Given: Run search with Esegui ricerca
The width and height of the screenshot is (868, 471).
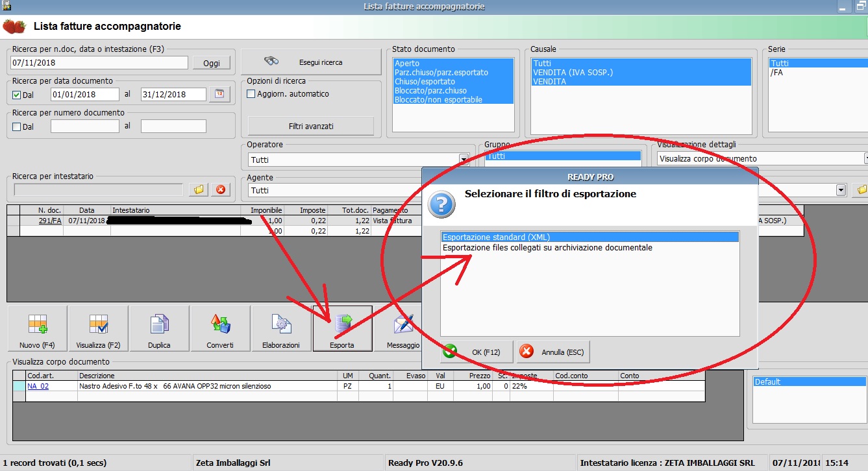Looking at the screenshot, I should 311,62.
